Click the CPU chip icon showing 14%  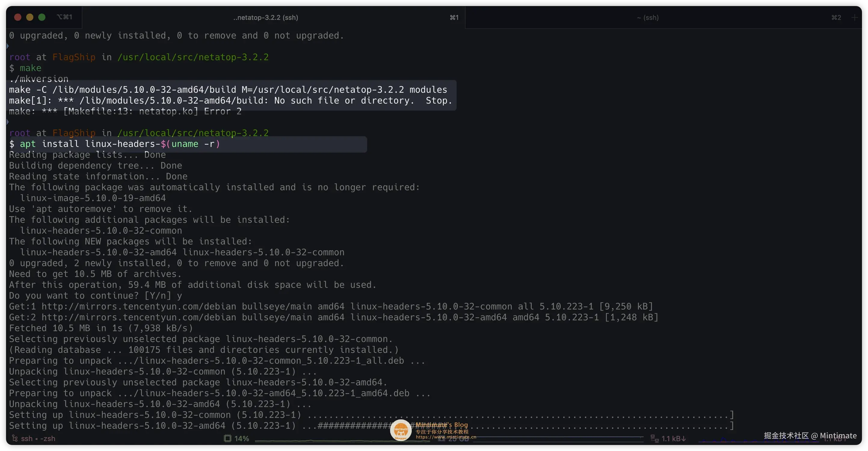227,439
